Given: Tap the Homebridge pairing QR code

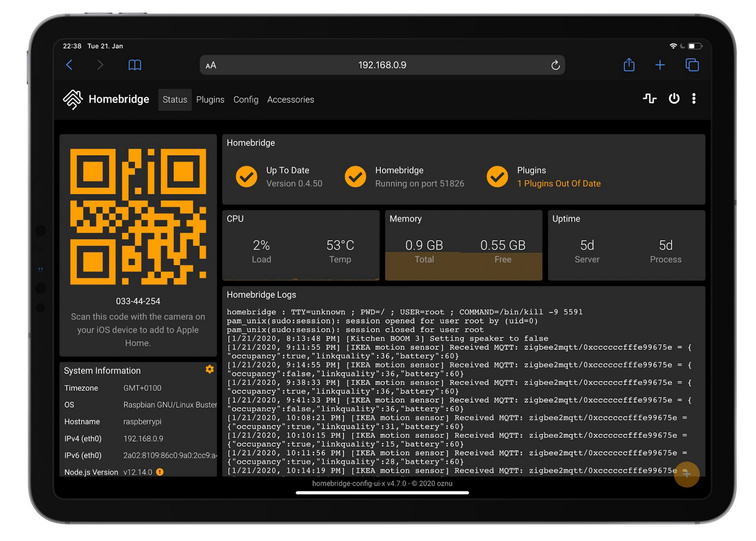Looking at the screenshot, I should [138, 217].
